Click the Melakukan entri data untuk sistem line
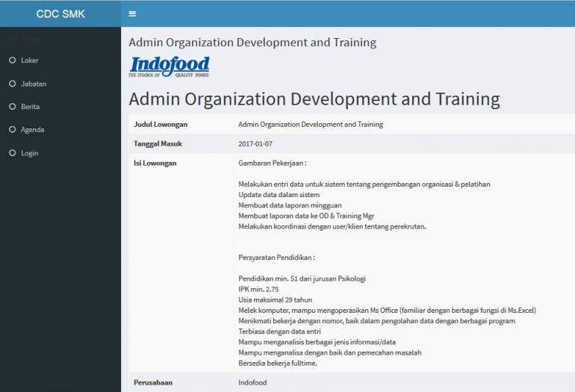The image size is (575, 392). (364, 184)
